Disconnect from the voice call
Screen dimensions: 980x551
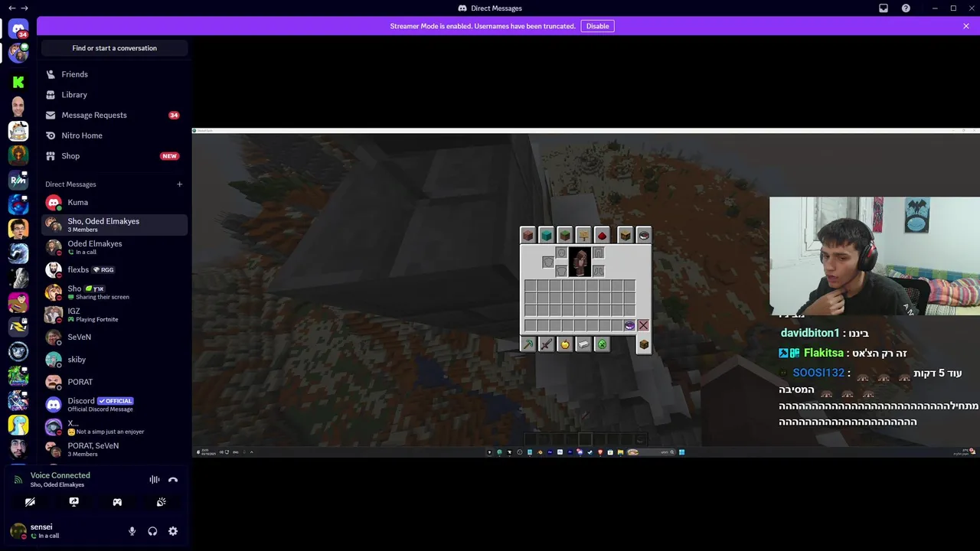173,480
